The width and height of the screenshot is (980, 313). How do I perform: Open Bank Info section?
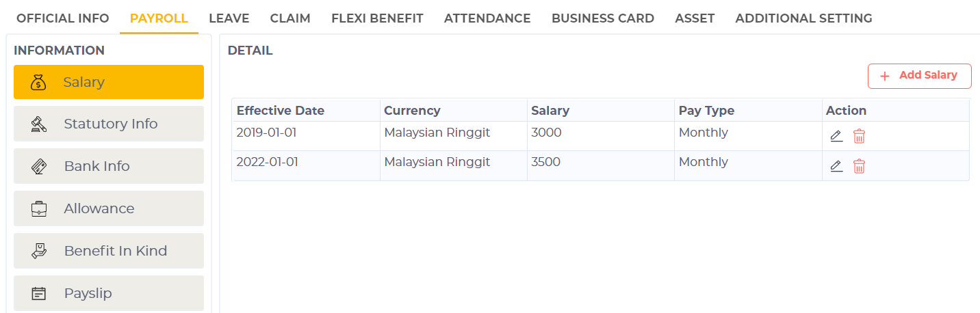click(x=109, y=166)
